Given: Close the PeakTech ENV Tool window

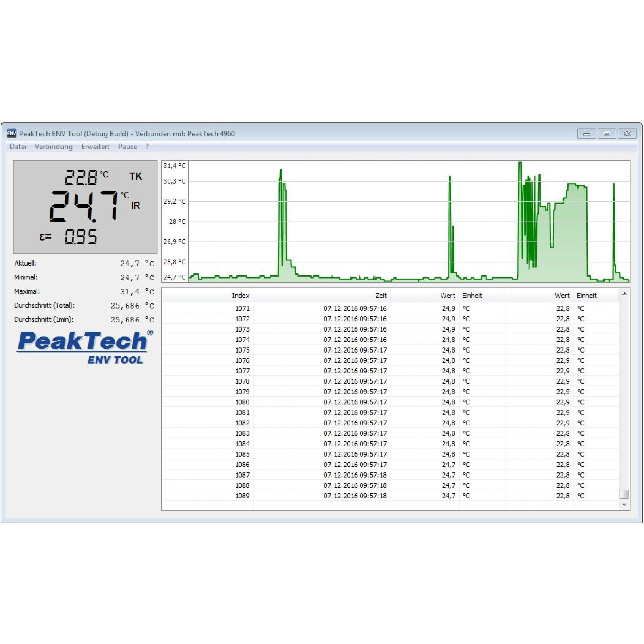Looking at the screenshot, I should (x=627, y=134).
